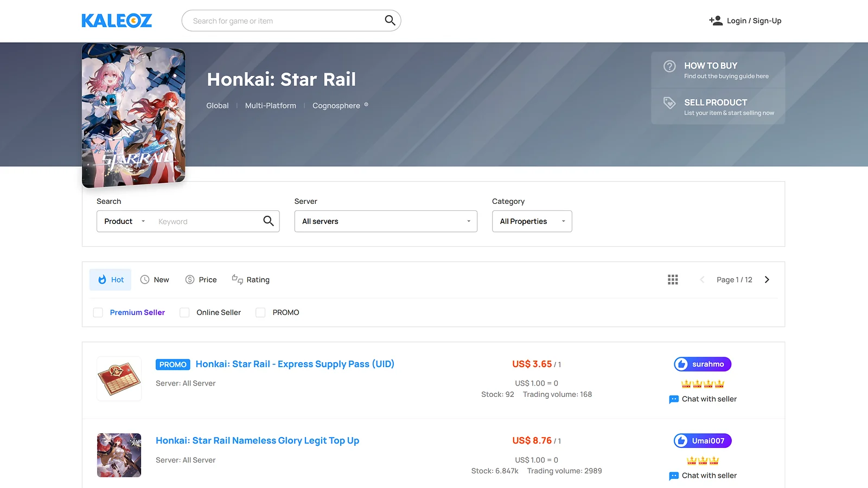Screen dimensions: 868x488
Task: Click the clock icon next to New
Action: pyautogui.click(x=145, y=280)
